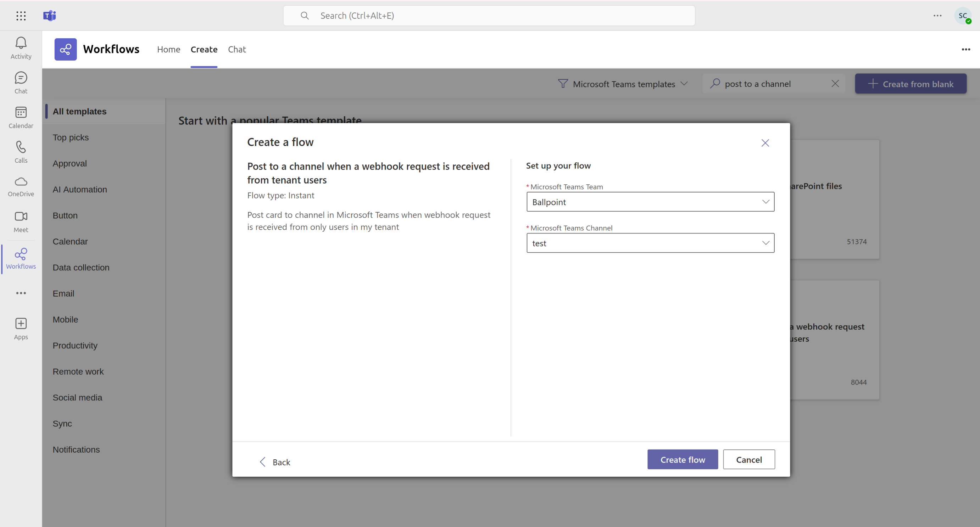Screen dimensions: 980x527
Task: Open the Apps store
Action: pos(21,328)
